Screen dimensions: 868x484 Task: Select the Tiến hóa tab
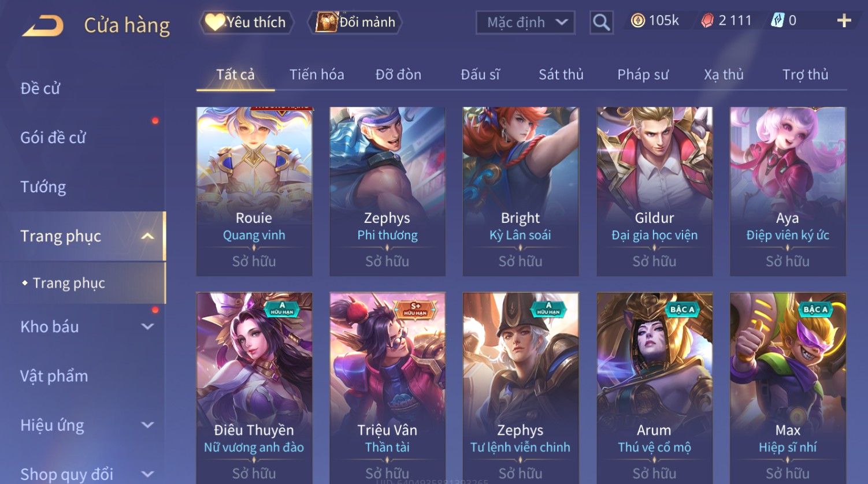click(317, 75)
